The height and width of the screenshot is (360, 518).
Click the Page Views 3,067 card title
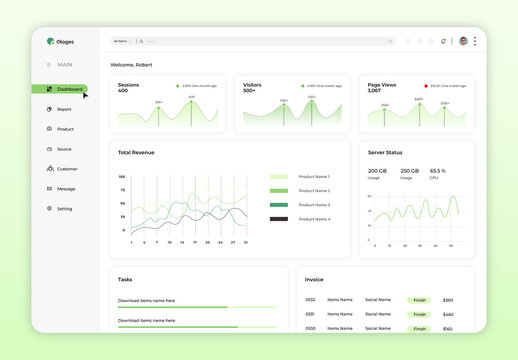tap(382, 87)
